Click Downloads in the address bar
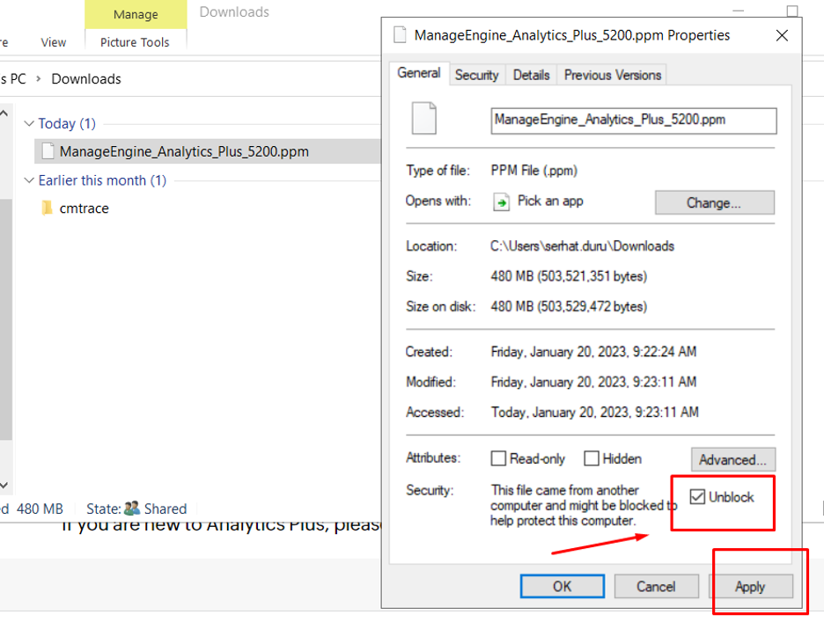 click(86, 79)
